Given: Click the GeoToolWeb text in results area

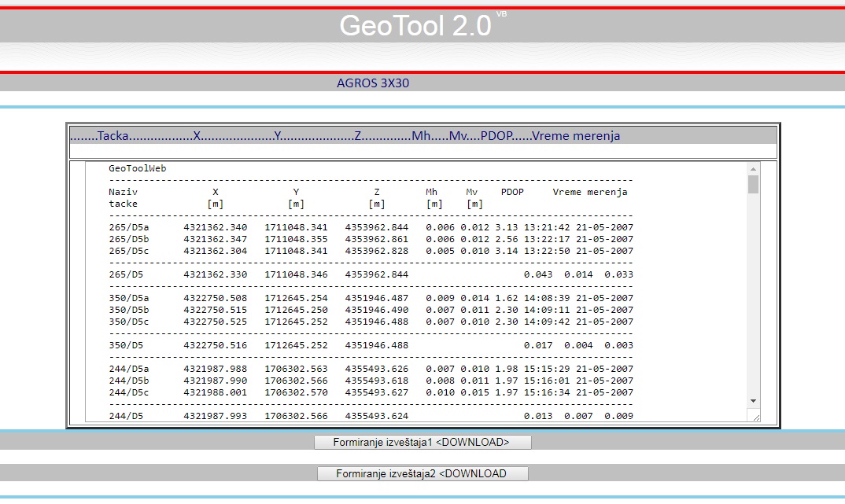Looking at the screenshot, I should tap(138, 168).
